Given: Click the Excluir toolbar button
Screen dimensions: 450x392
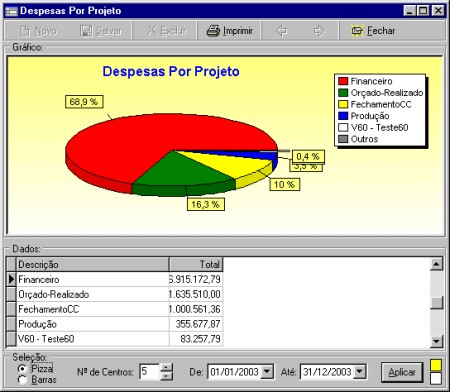Looking at the screenshot, I should (x=166, y=31).
